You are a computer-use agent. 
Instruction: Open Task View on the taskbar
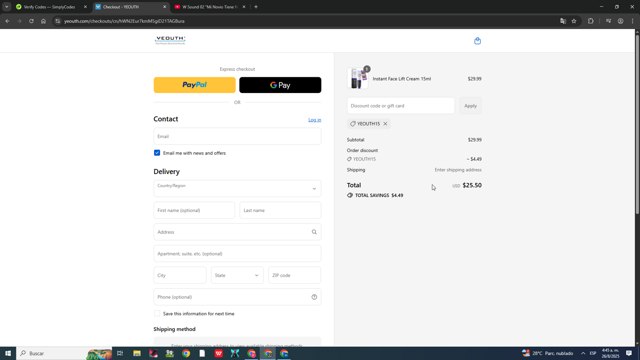click(x=120, y=353)
